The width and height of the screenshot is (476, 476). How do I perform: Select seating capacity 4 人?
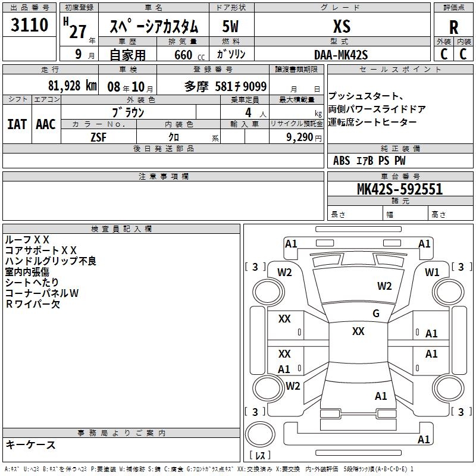[256, 113]
